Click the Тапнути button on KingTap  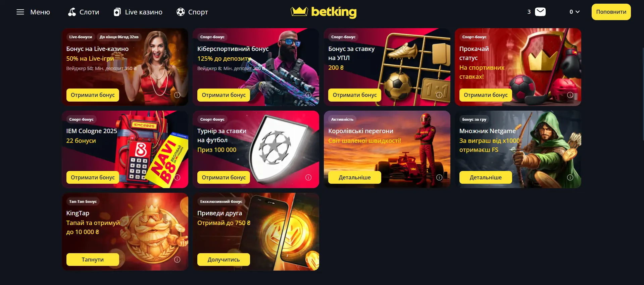click(93, 260)
